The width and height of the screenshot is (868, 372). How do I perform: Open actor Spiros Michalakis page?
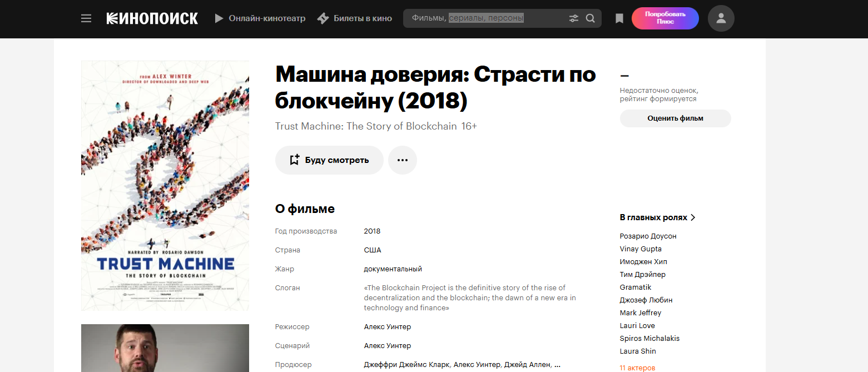(649, 339)
